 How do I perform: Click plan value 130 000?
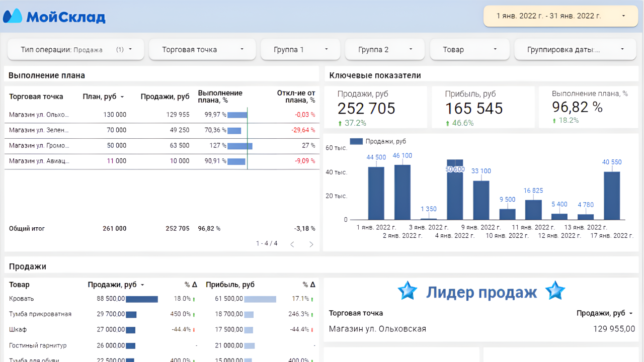[115, 115]
